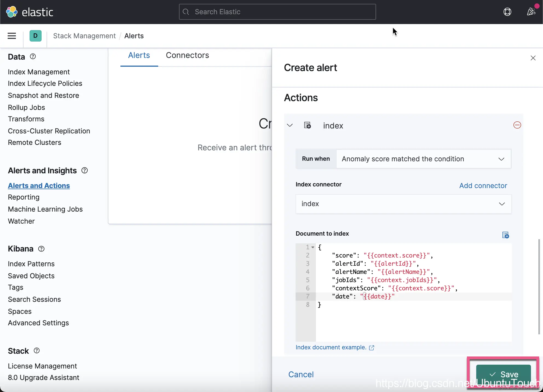Image resolution: width=543 pixels, height=392 pixels.
Task: Open the help menu lifebuoy icon
Action: (507, 12)
